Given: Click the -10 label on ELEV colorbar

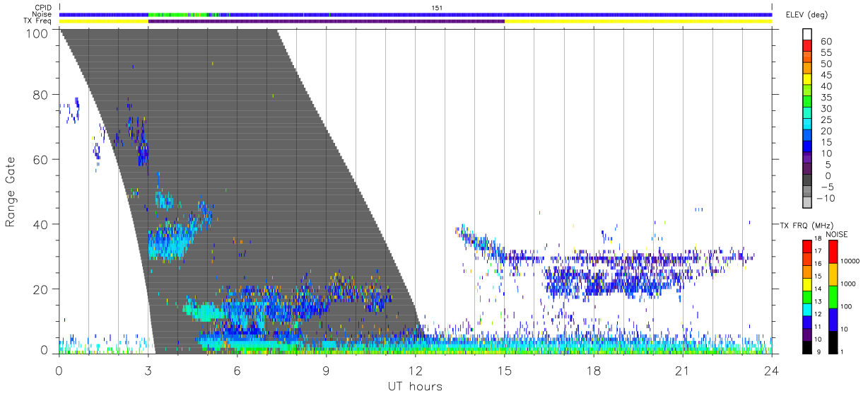Looking at the screenshot, I should [x=824, y=198].
